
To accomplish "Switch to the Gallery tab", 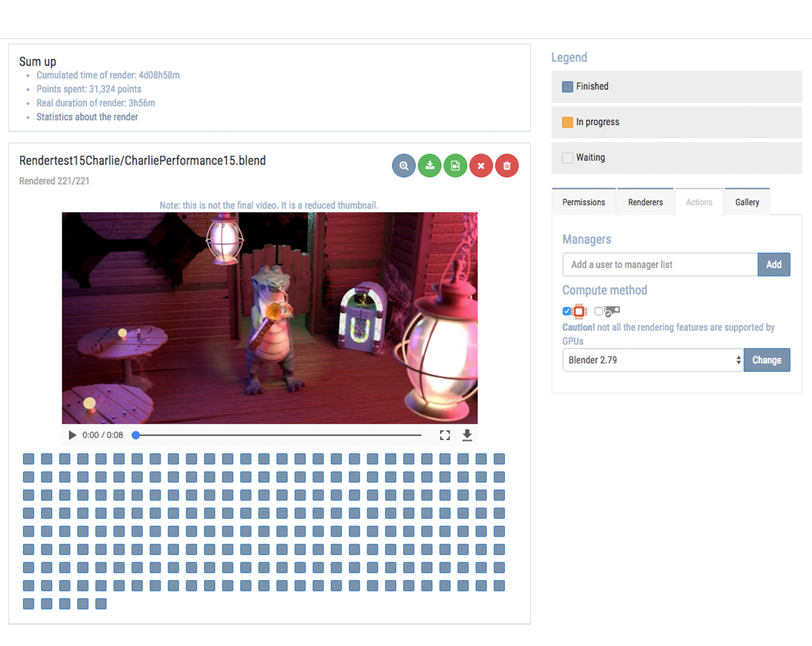I will 747,202.
